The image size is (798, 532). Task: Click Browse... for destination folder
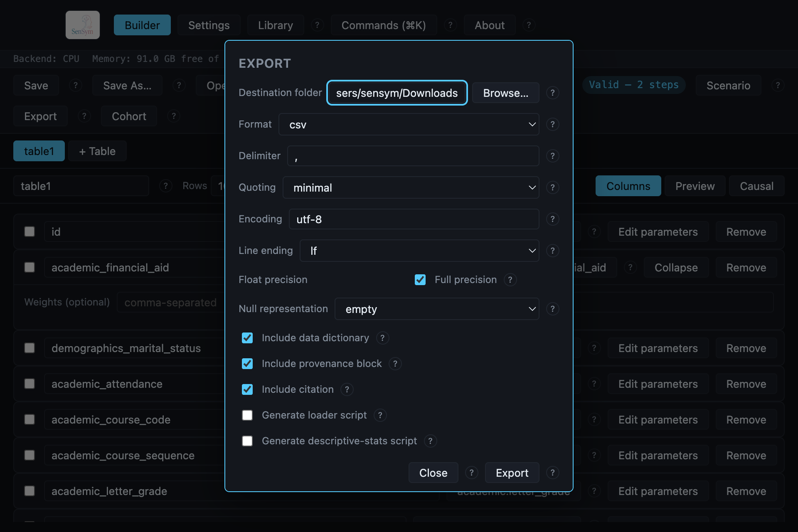click(x=505, y=93)
